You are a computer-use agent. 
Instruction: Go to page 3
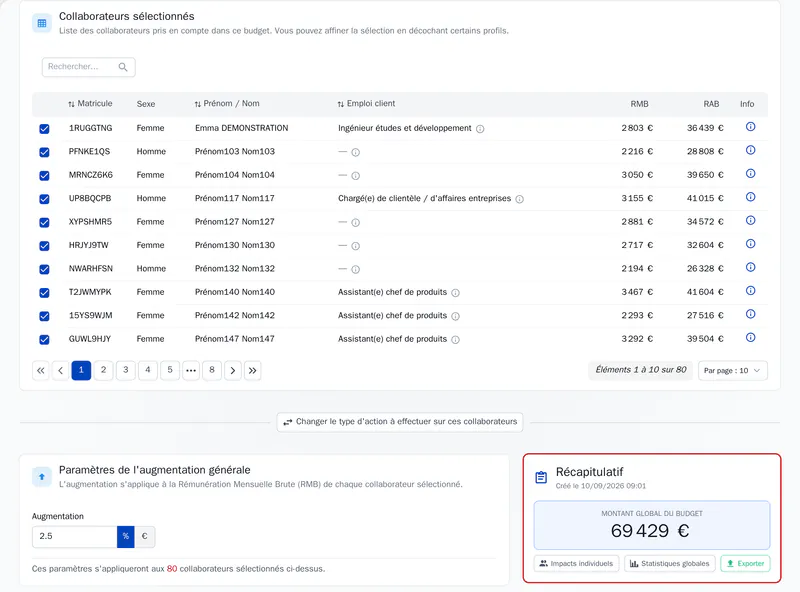point(126,371)
